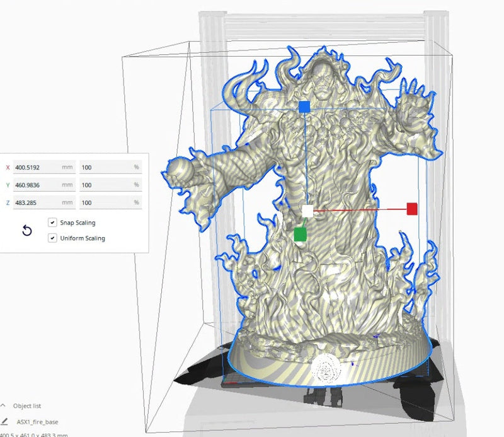Toggle the Snap Scaling checkbox
Viewport: 504px width, 437px height.
[52, 223]
